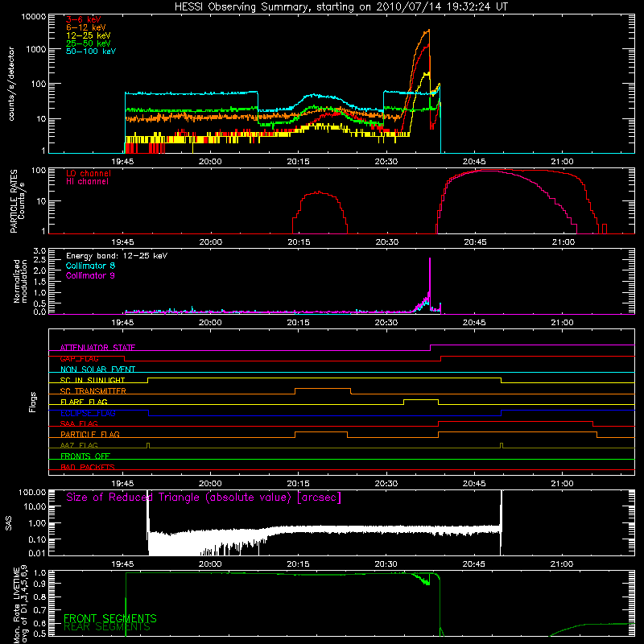
Task: Select the 25-50 keV legend label
Action: point(89,43)
